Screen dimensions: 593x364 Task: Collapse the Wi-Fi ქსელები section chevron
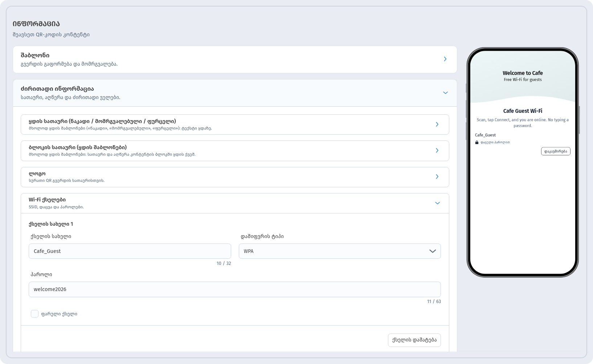pyautogui.click(x=437, y=203)
